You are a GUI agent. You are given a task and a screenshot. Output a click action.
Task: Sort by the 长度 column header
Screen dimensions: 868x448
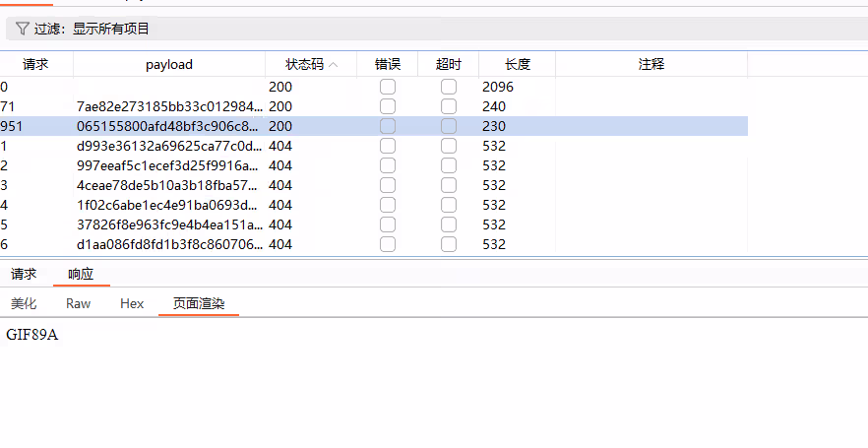tap(517, 65)
